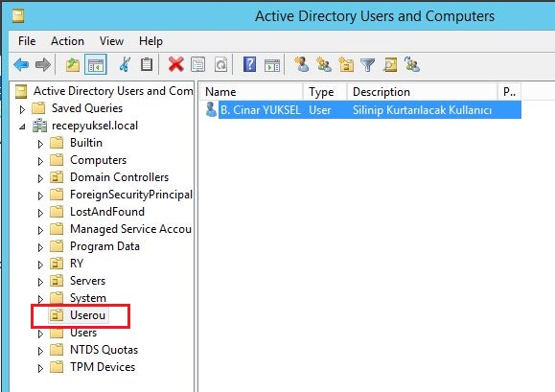Click the red Delete X toolbar icon
555x392 pixels.
(176, 65)
